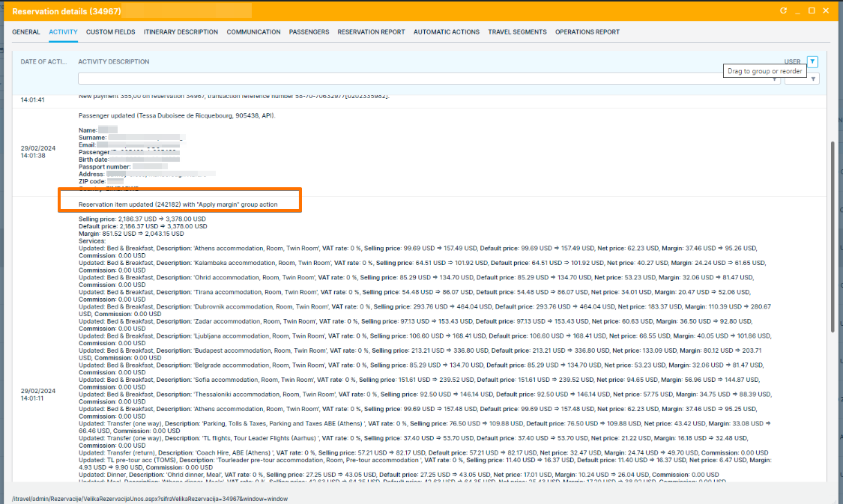
Task: Click 'Reservation item updated (242182)' entry
Action: (178, 204)
